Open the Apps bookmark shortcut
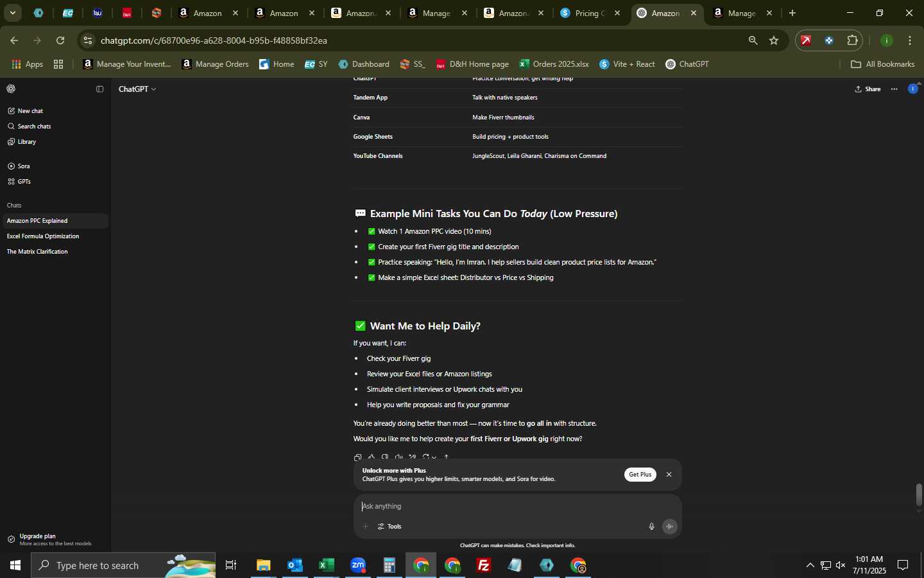Viewport: 924px width, 578px height. pyautogui.click(x=28, y=64)
